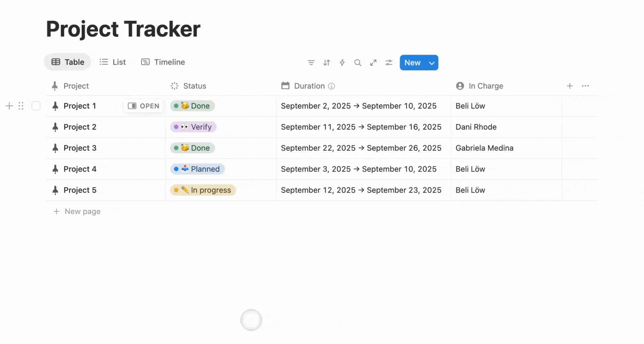Open the database full-screen via expand arrows
Viewport: 644px width, 344px height.
373,63
